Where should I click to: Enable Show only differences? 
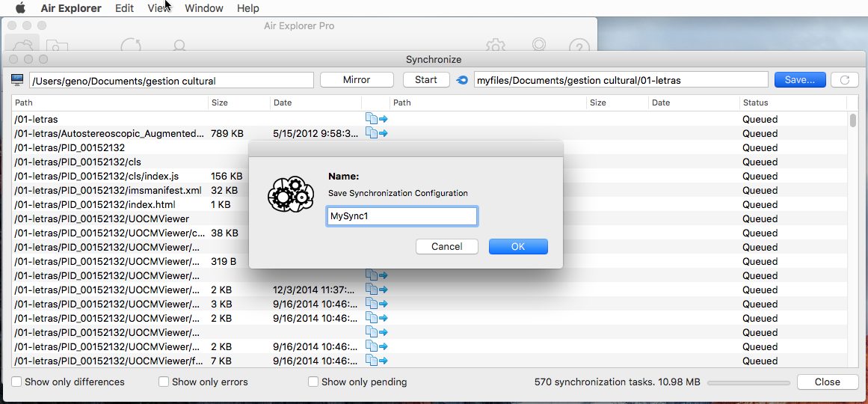(x=17, y=382)
